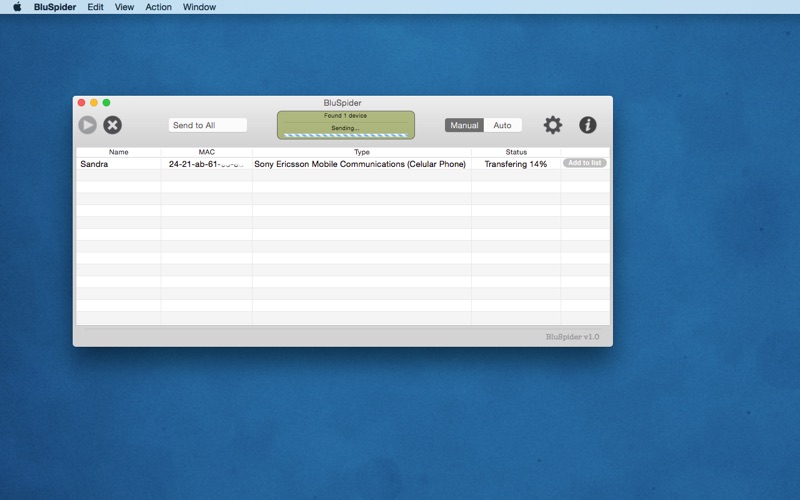Show app info via the i icon
This screenshot has height=500, width=800.
tap(588, 125)
